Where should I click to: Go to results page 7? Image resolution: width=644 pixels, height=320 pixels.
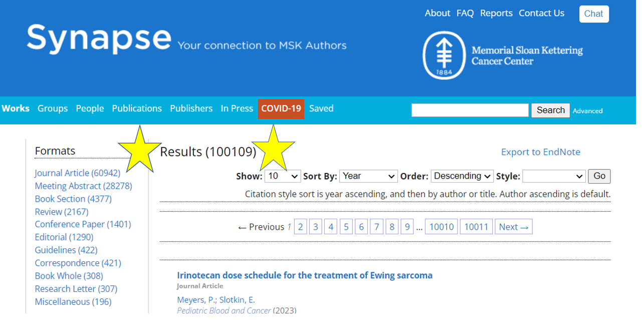[377, 227]
